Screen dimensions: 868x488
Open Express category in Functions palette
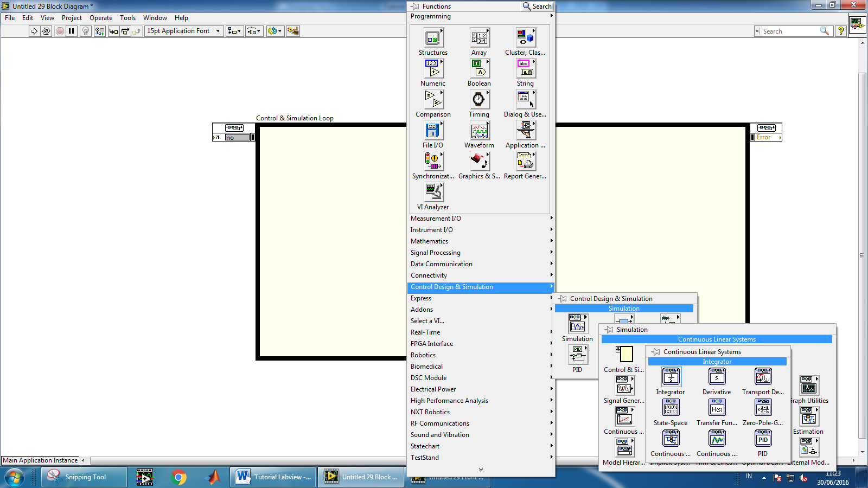tap(481, 298)
